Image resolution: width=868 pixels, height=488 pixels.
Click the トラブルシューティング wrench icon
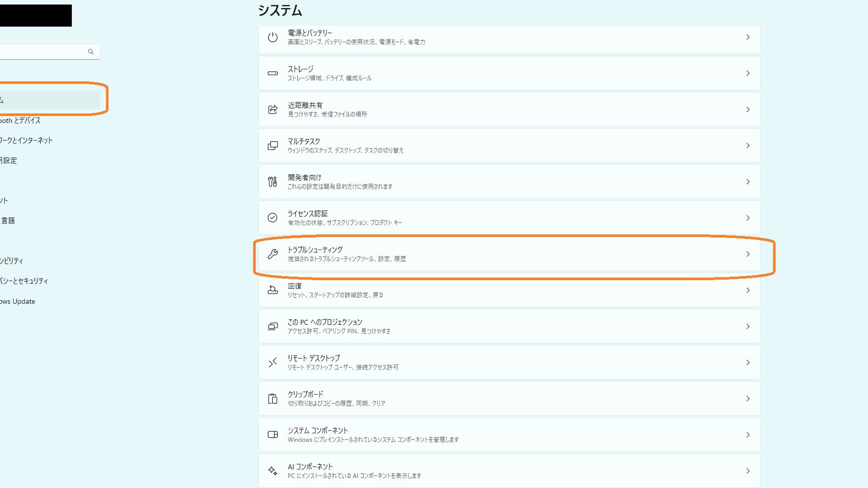coord(273,254)
